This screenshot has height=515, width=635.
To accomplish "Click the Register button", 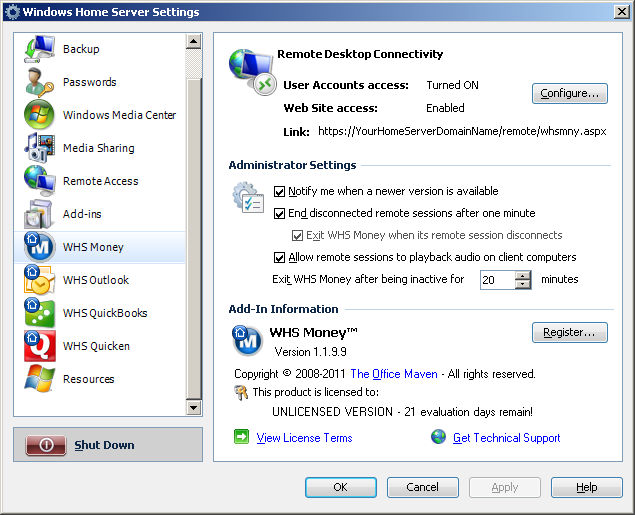I will (x=569, y=332).
